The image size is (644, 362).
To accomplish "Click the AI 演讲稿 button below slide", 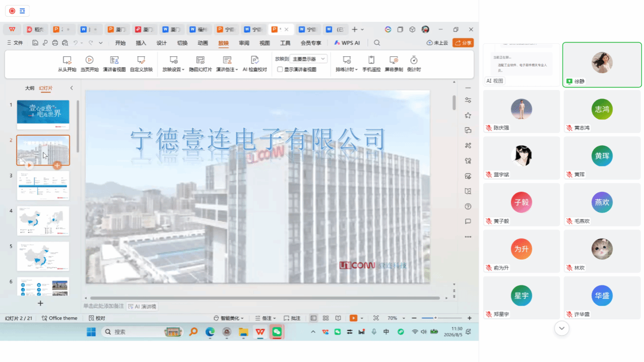I will coord(142,307).
